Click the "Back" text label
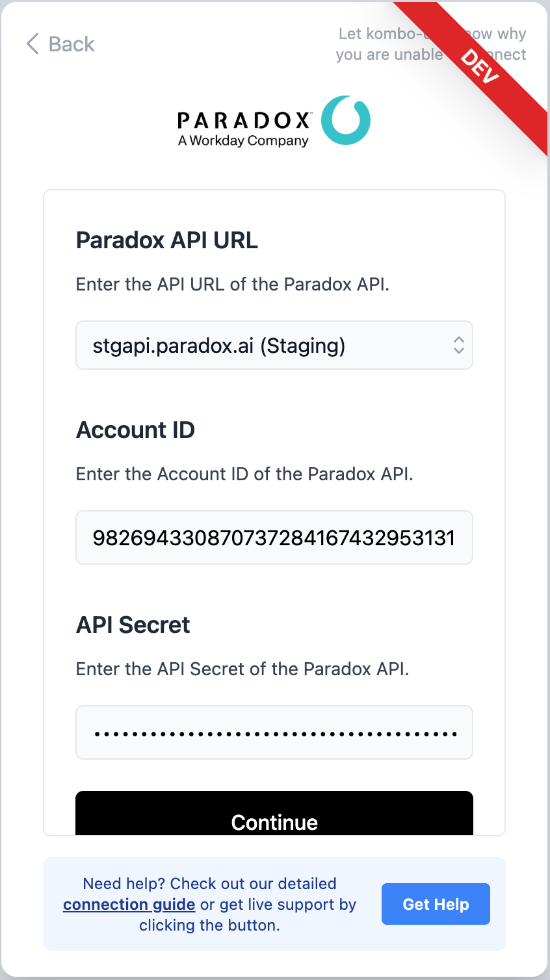Screen dimensions: 550x980 pyautogui.click(x=72, y=44)
